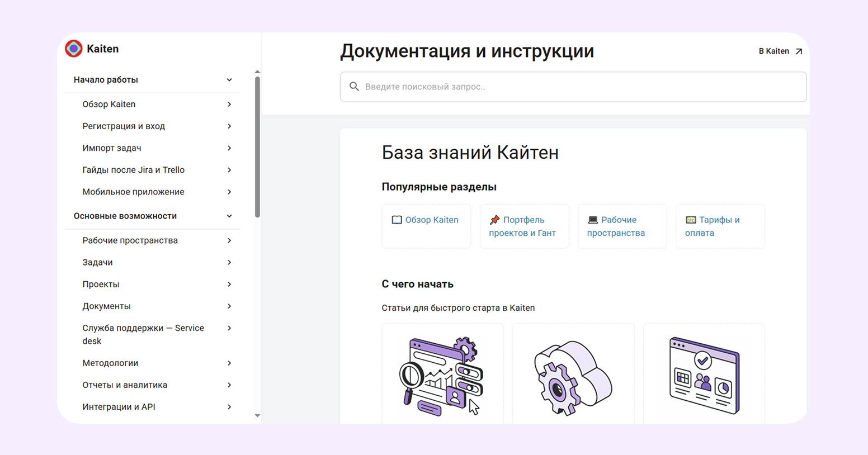Viewport: 868px width, 455px height.
Task: Collapse the Основные возможности section
Action: [229, 216]
